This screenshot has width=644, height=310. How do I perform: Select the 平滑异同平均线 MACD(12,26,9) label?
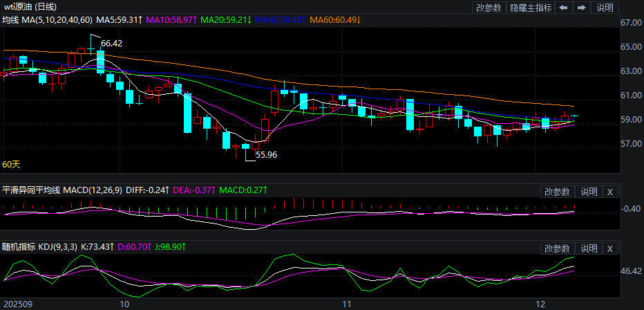(62, 190)
